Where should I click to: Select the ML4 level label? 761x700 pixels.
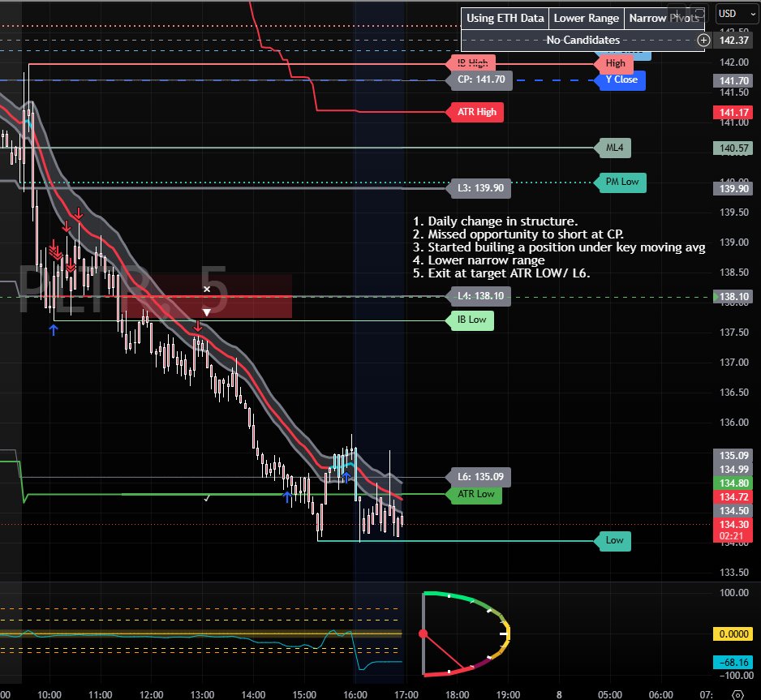point(614,148)
